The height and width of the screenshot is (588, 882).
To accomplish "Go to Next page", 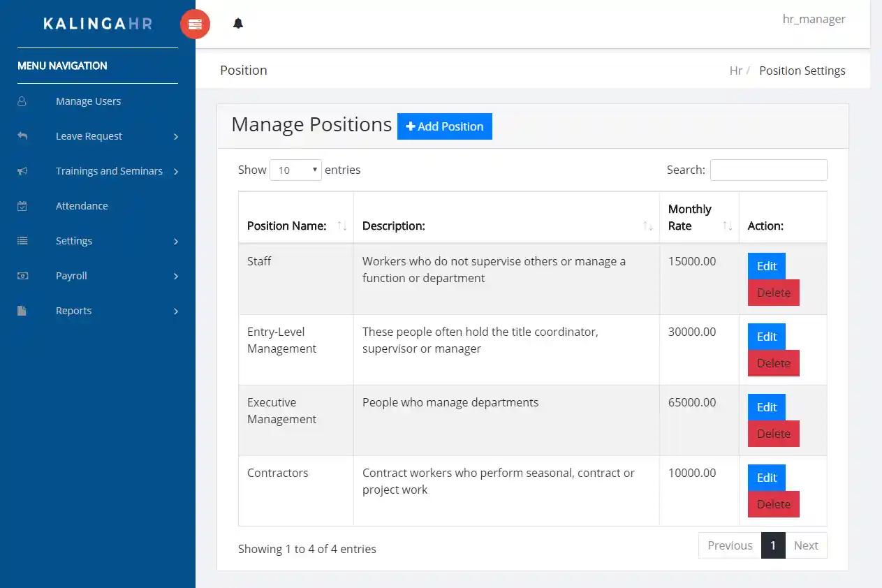I will [806, 545].
